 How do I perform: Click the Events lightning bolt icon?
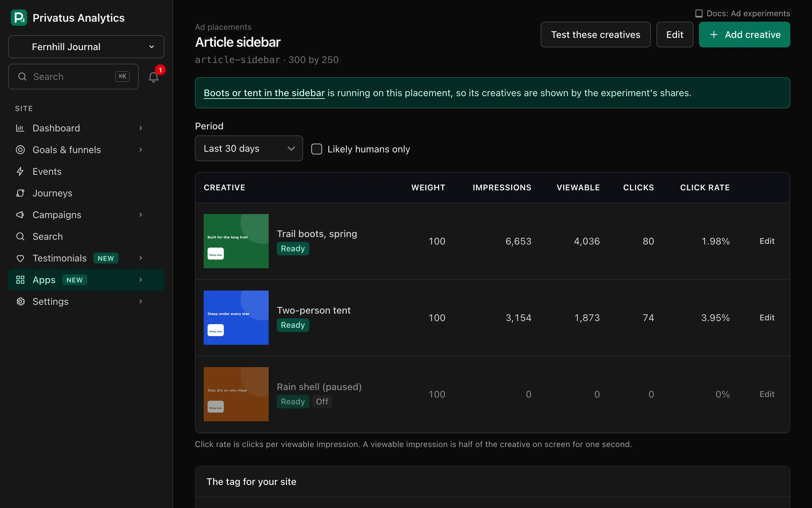pyautogui.click(x=20, y=171)
